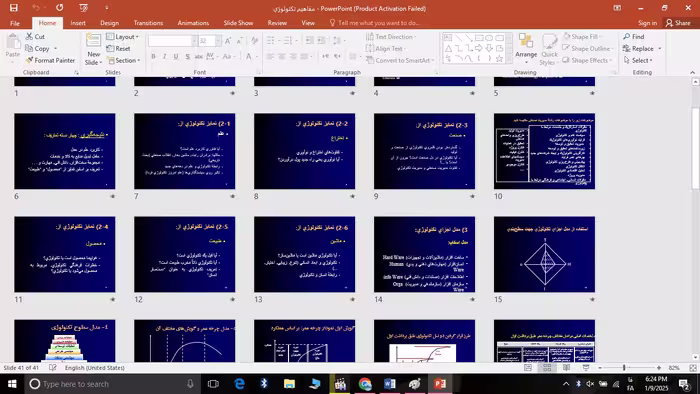The height and width of the screenshot is (394, 700).
Task: Click the Windows Start button
Action: click(12, 384)
